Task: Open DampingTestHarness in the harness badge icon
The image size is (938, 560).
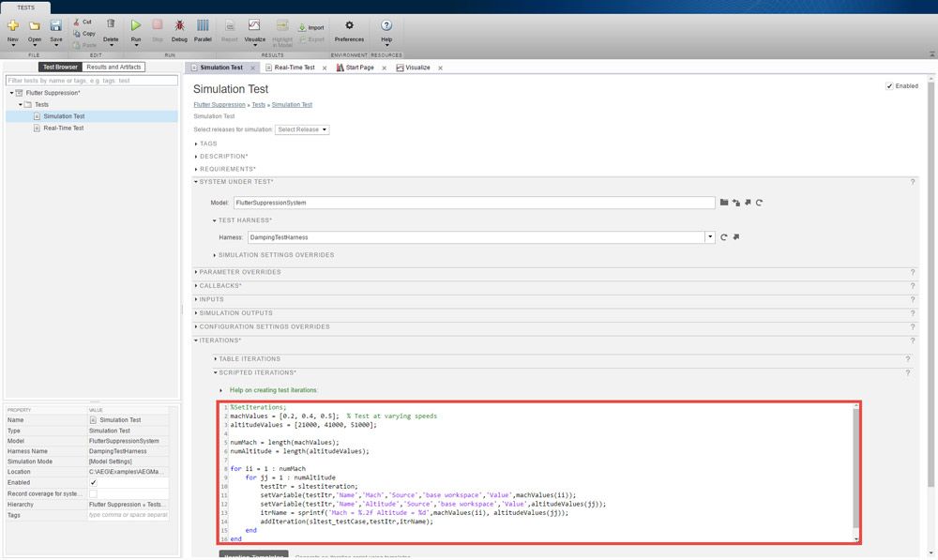Action: (x=736, y=236)
